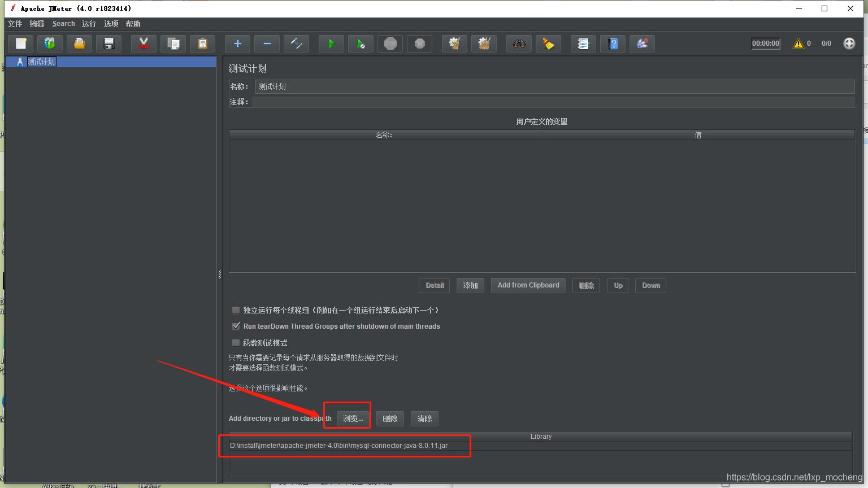Viewport: 868px width, 488px height.
Task: Open the Templates toolbar icon
Action: coord(50,43)
